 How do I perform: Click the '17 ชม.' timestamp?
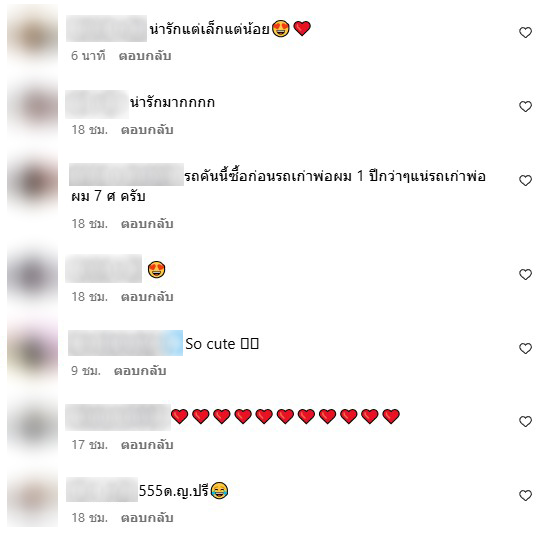coord(89,445)
